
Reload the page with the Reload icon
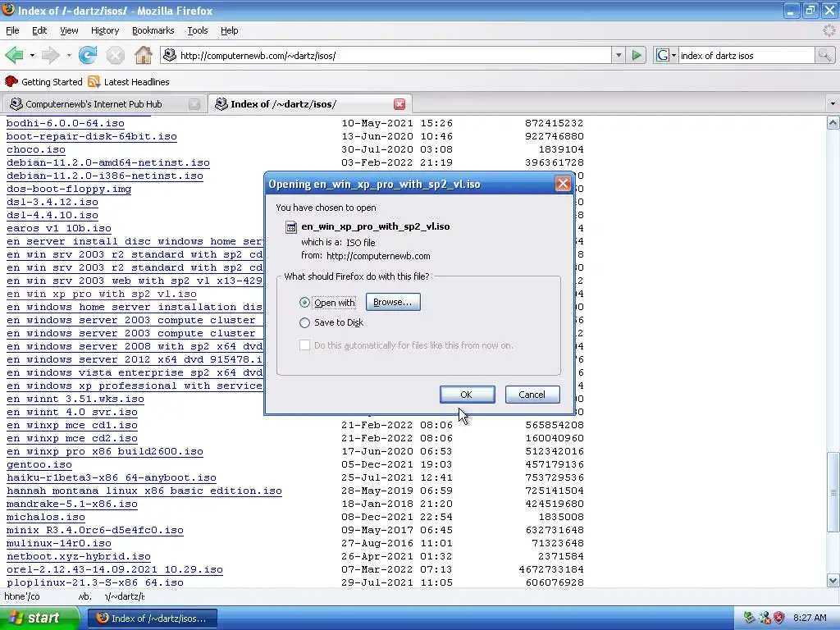pos(88,55)
